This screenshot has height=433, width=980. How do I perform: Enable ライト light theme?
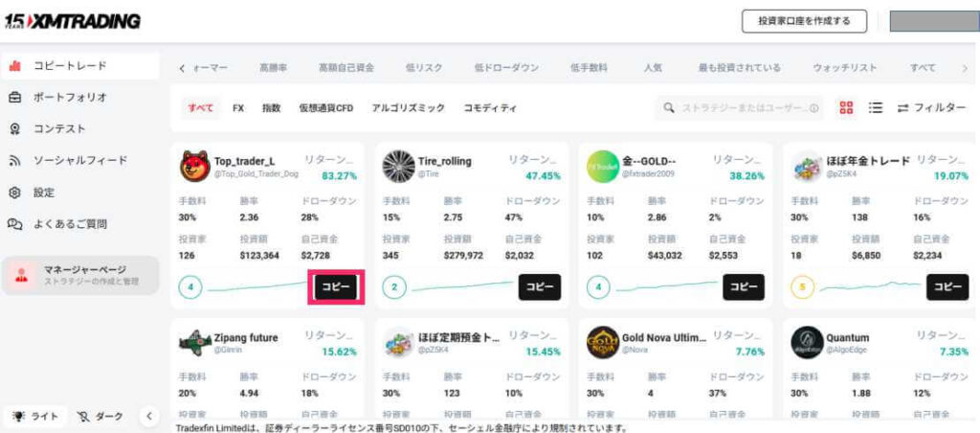(35, 417)
